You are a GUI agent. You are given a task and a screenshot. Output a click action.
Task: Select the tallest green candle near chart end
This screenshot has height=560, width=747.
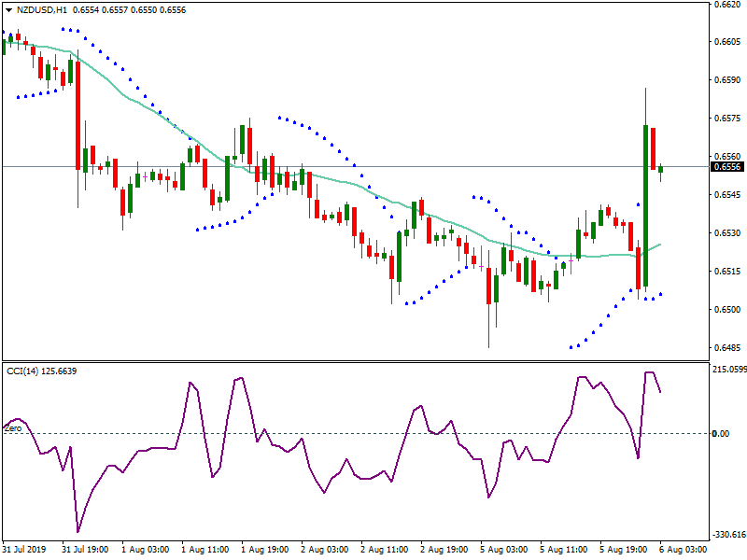[645, 205]
